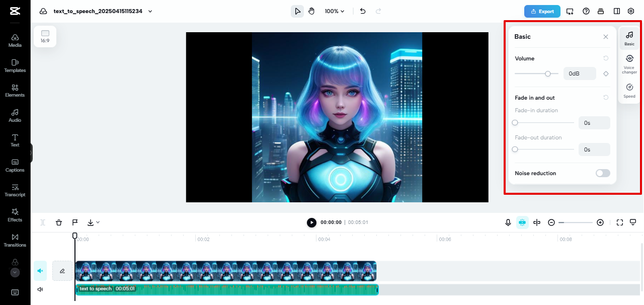This screenshot has width=644, height=305.
Task: Select the Text tool in the sidebar
Action: point(15,140)
